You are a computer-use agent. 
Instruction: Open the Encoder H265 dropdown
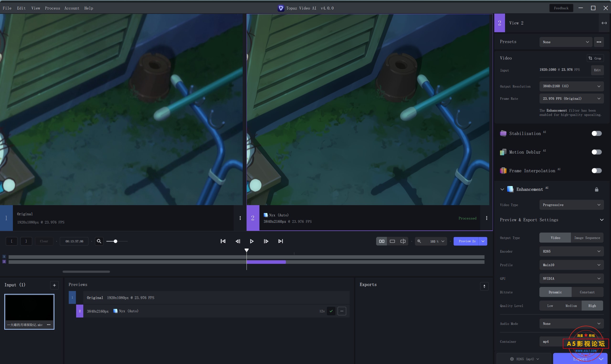click(571, 251)
